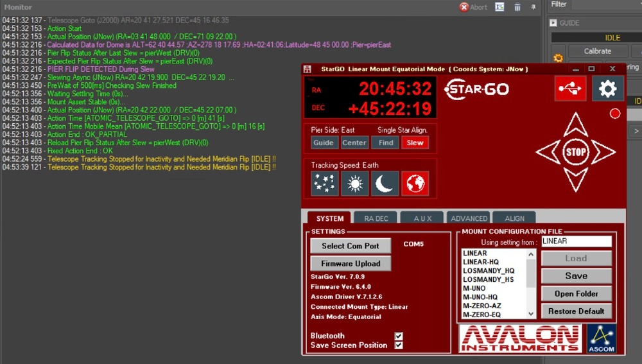Click the DEC coordinate readout +45:22:19

coord(390,108)
